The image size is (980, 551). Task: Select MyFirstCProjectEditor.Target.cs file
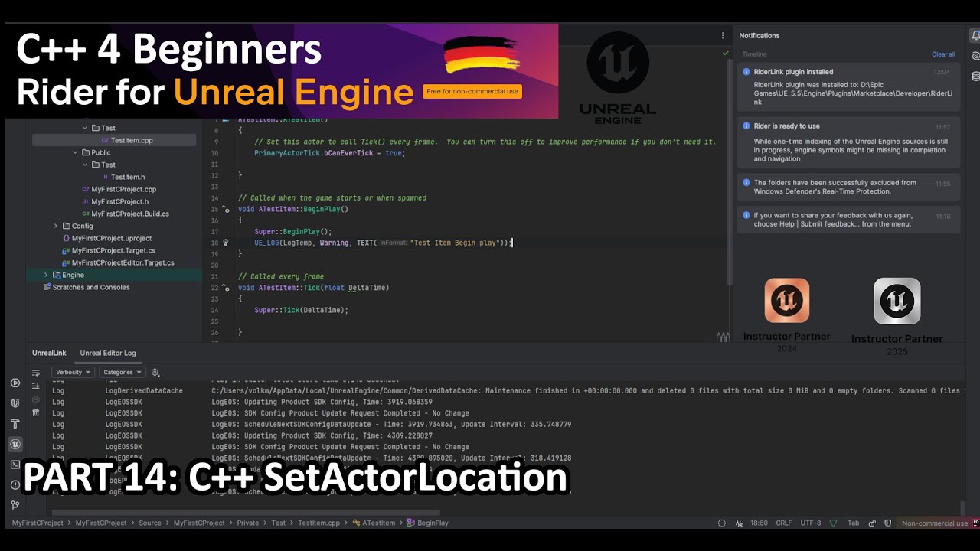pyautogui.click(x=122, y=262)
